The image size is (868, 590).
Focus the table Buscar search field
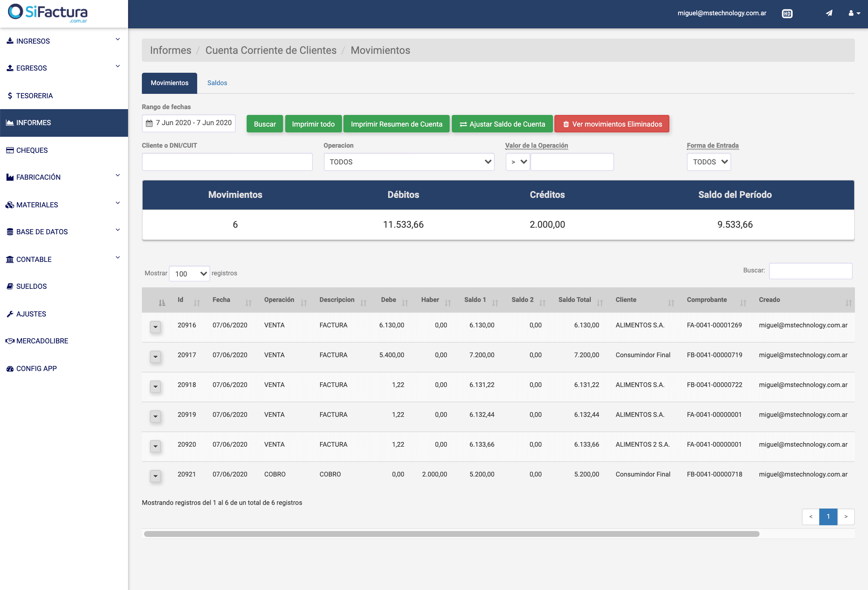coord(811,271)
